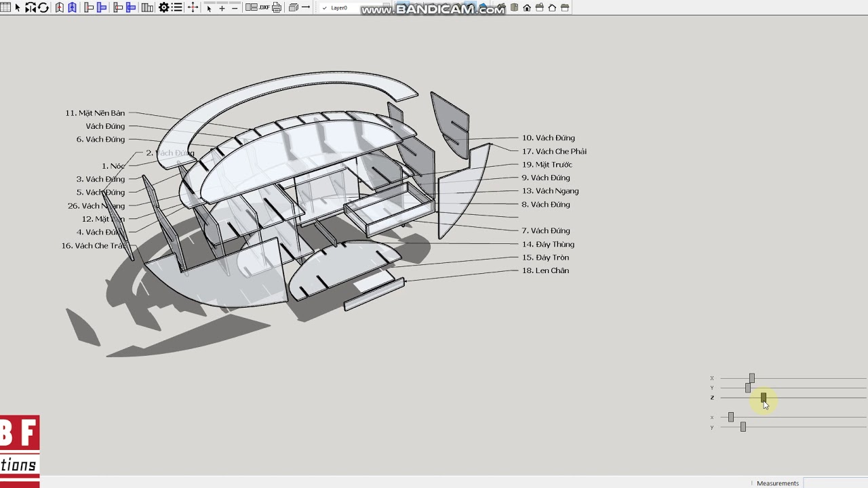The image size is (868, 488).
Task: Click the '17. Vách Che Phải' label
Action: [x=554, y=151]
